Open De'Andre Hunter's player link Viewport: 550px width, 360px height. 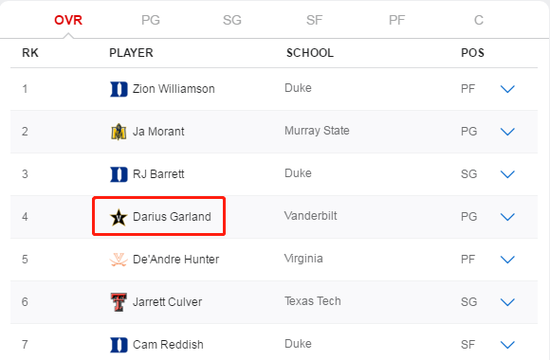(x=176, y=260)
